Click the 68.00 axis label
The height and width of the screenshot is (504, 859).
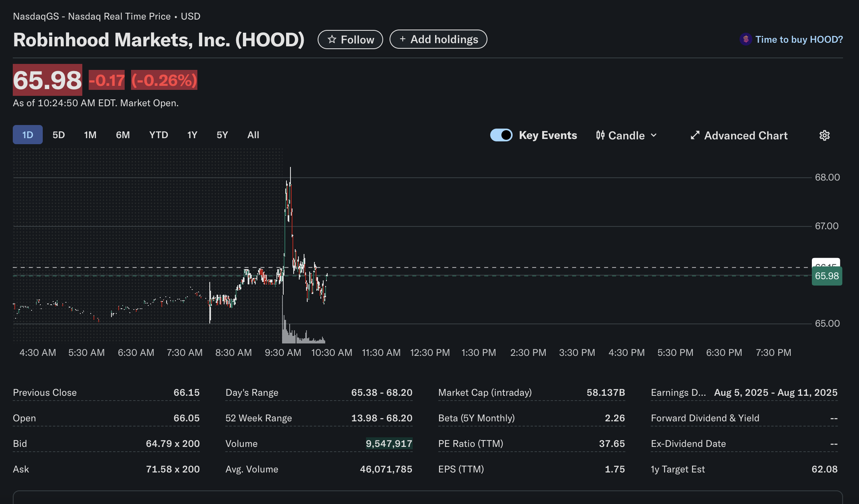pyautogui.click(x=827, y=177)
